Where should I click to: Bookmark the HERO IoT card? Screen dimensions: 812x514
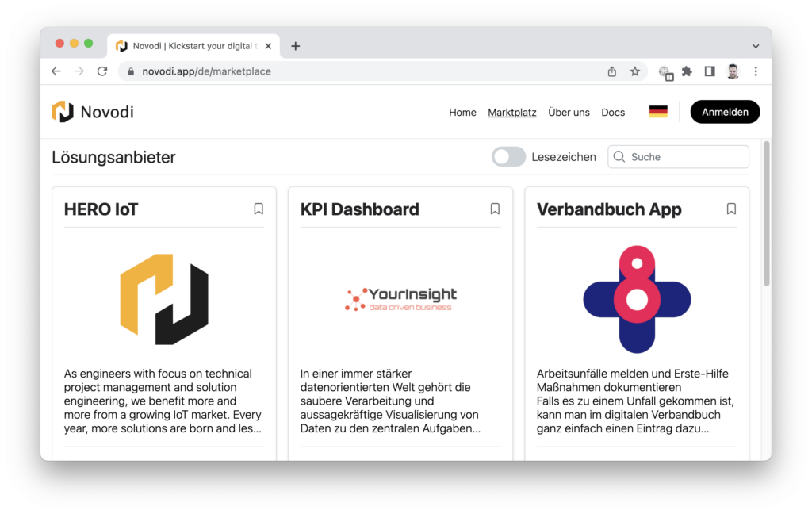coord(259,209)
